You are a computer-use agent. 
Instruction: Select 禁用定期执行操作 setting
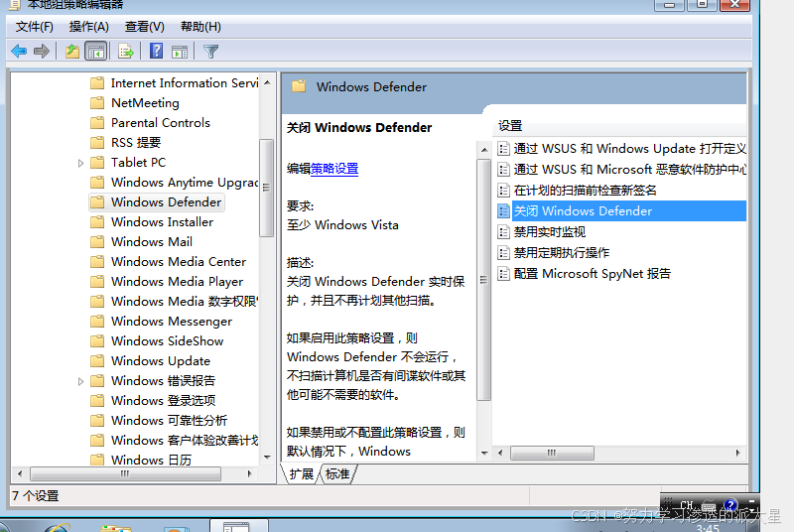tap(562, 252)
